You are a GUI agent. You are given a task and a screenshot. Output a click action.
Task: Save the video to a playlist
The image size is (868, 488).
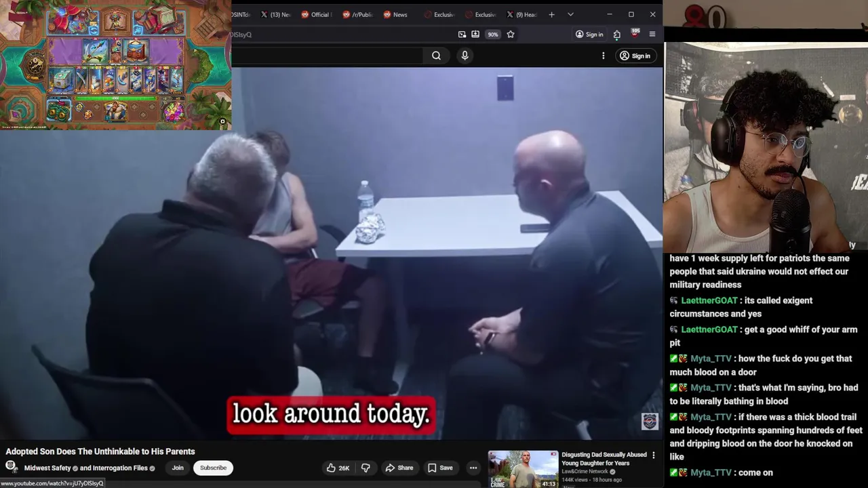click(439, 468)
